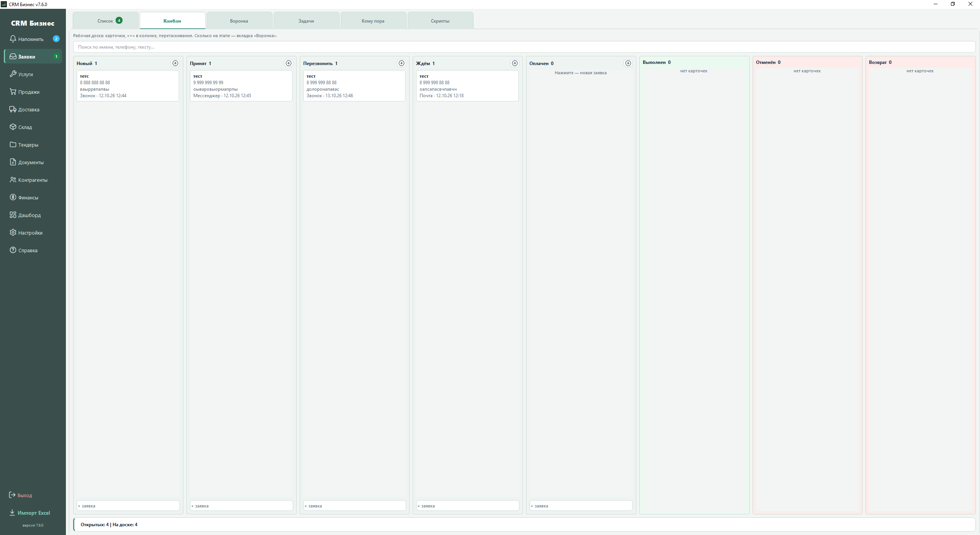Click the status text 'Открытых: 4 | На доске: 4'
Image resolution: width=980 pixels, height=535 pixels.
pos(109,525)
